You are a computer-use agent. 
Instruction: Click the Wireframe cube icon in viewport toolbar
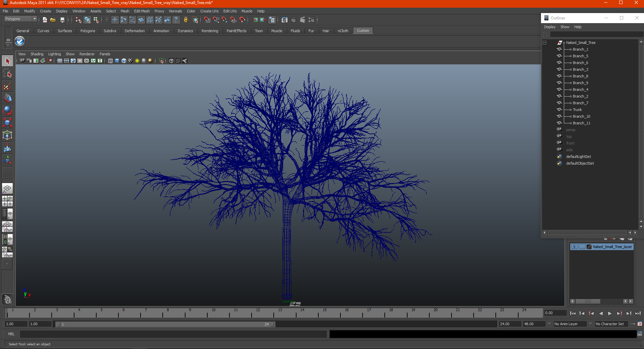tap(110, 61)
